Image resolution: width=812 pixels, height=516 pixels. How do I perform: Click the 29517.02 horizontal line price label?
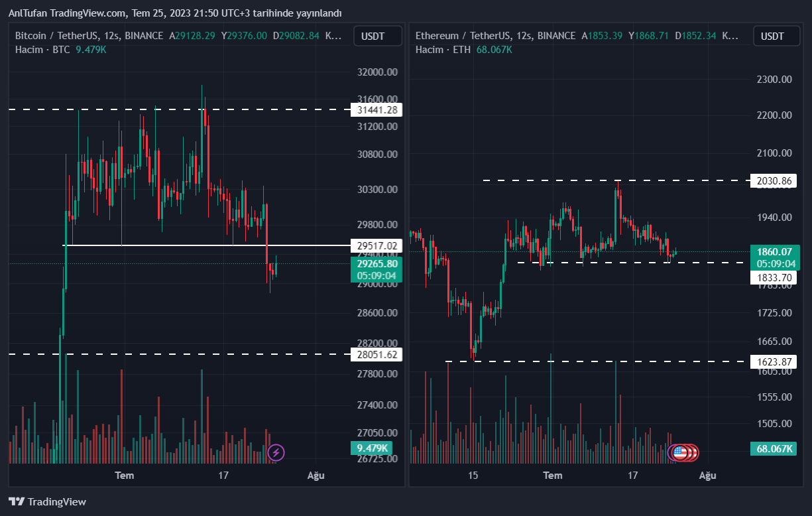(376, 246)
